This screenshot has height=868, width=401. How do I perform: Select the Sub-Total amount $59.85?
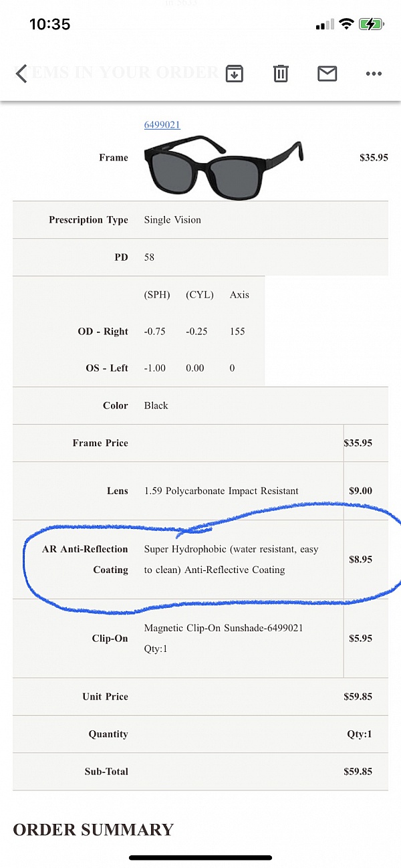pos(358,771)
